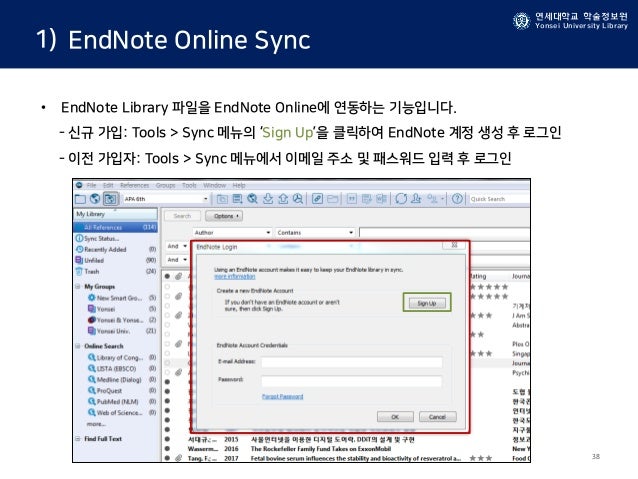Click the more... link under Online Search
Viewport: 638px width, 479px height.
(96, 424)
